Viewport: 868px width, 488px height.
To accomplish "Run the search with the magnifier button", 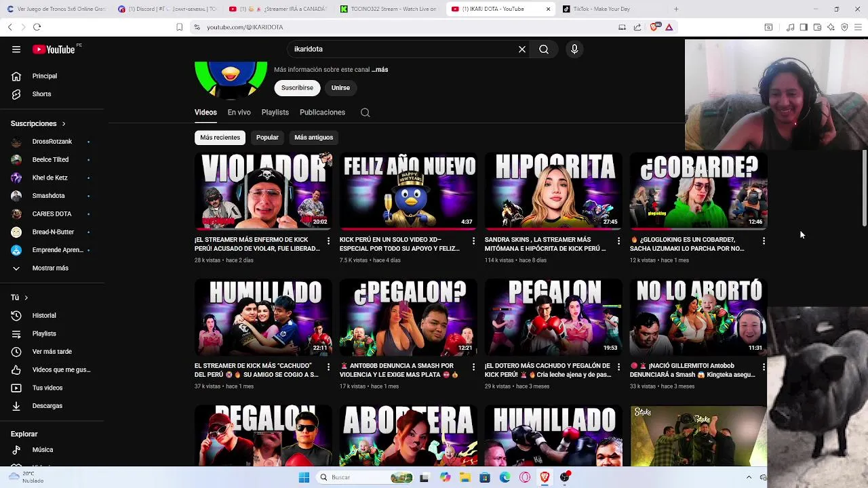I will [x=544, y=49].
